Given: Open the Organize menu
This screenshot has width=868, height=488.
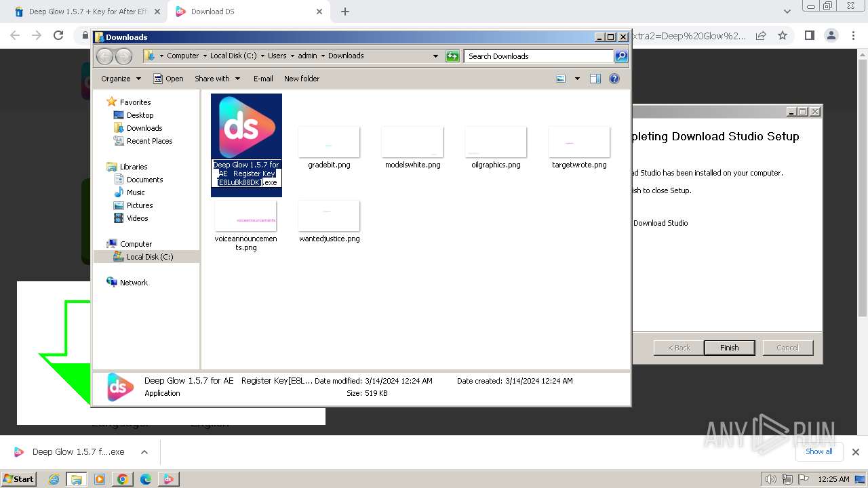Looking at the screenshot, I should [x=121, y=79].
